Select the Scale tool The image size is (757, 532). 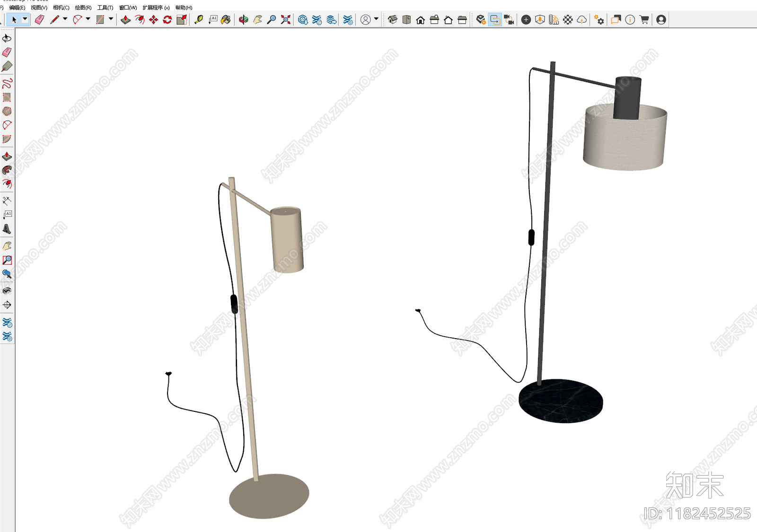click(x=182, y=19)
